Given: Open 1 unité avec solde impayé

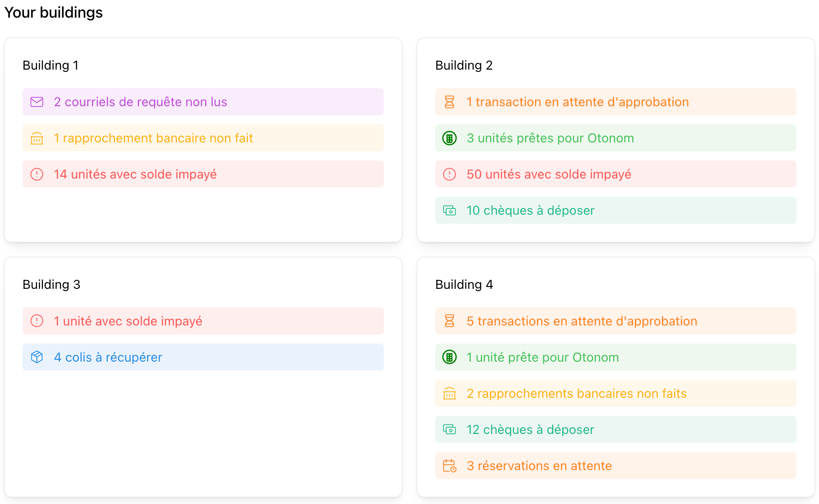Looking at the screenshot, I should pyautogui.click(x=128, y=321).
